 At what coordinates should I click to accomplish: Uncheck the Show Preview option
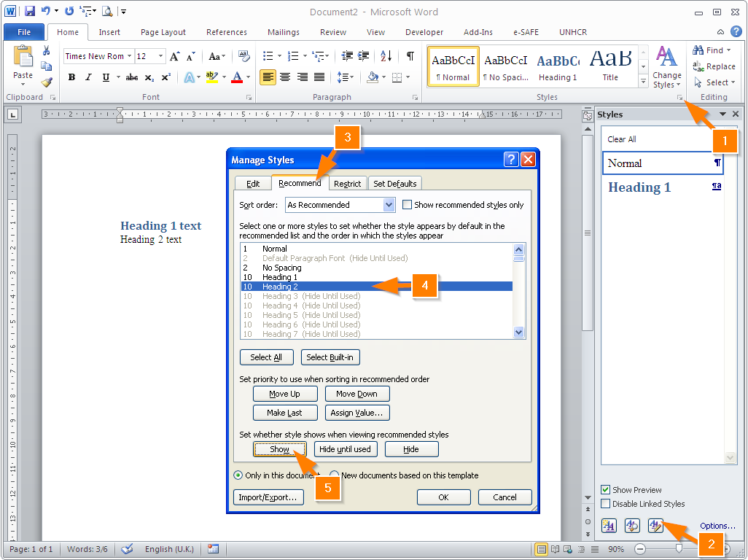pos(604,489)
